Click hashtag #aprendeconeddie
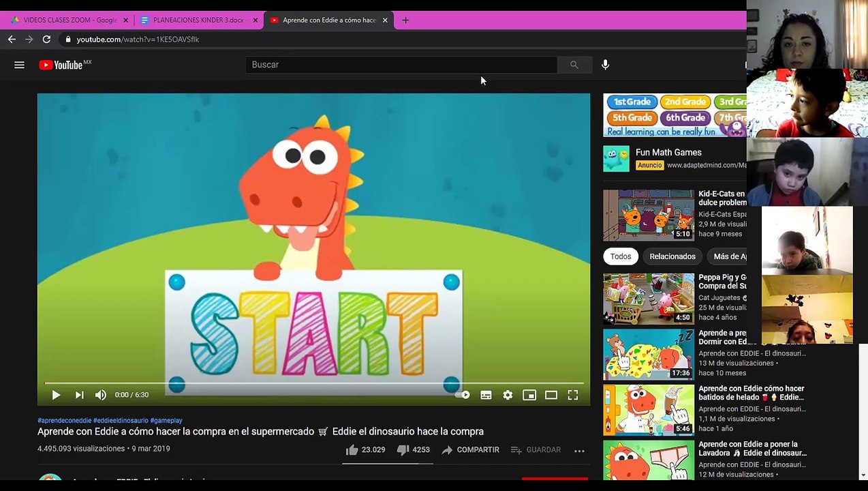The height and width of the screenshot is (491, 868). pyautogui.click(x=64, y=421)
